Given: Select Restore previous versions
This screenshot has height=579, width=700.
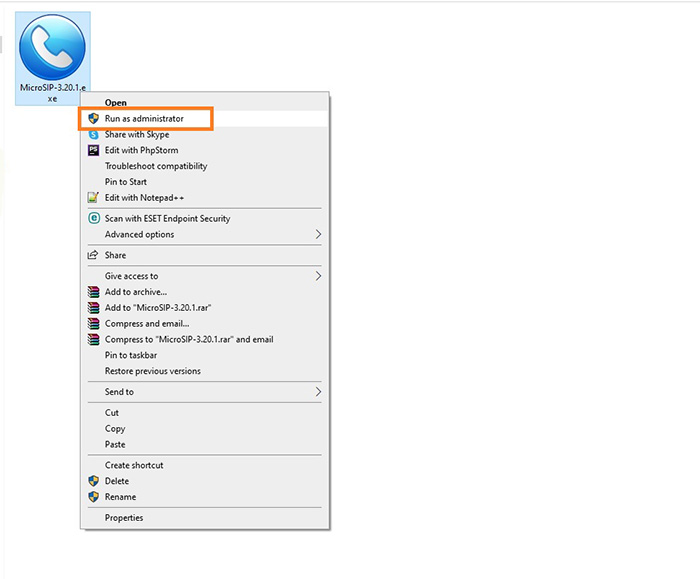Looking at the screenshot, I should [152, 371].
